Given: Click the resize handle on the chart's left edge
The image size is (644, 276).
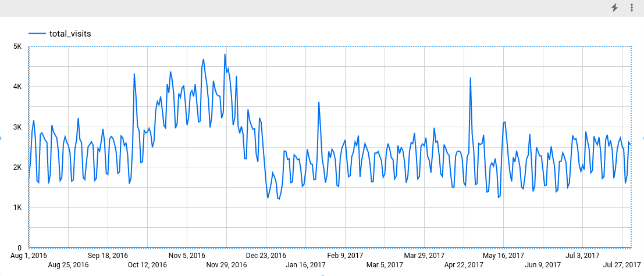Looking at the screenshot, I should [x=1, y=138].
